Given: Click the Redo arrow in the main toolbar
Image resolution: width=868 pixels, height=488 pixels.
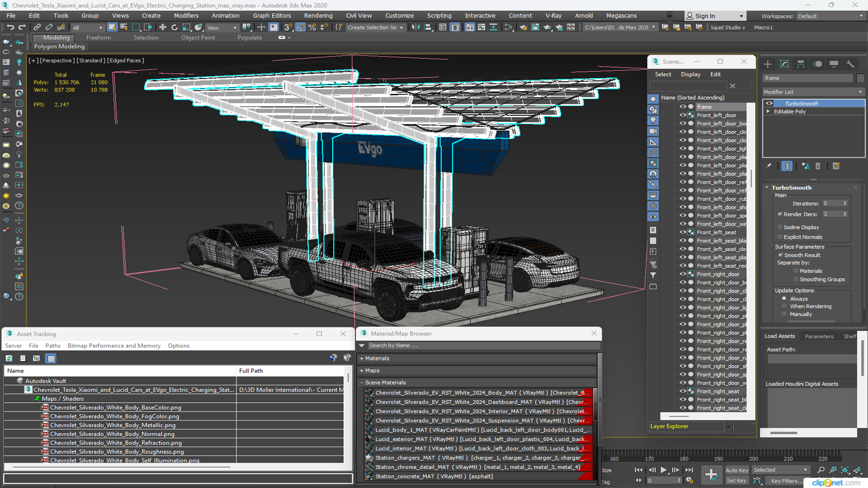Looking at the screenshot, I should (21, 28).
